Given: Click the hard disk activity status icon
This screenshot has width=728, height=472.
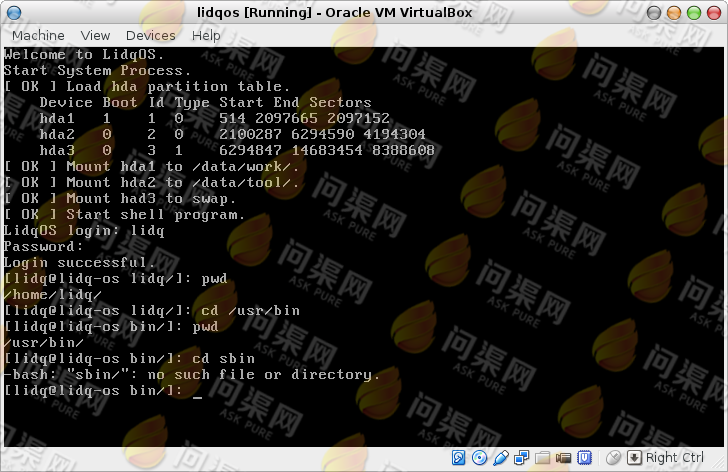Looking at the screenshot, I should click(458, 458).
